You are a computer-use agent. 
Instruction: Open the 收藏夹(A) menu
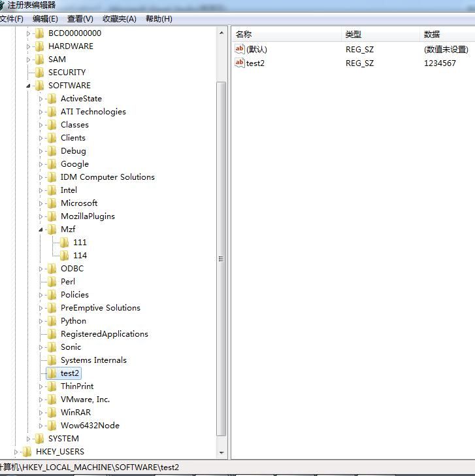coord(119,19)
